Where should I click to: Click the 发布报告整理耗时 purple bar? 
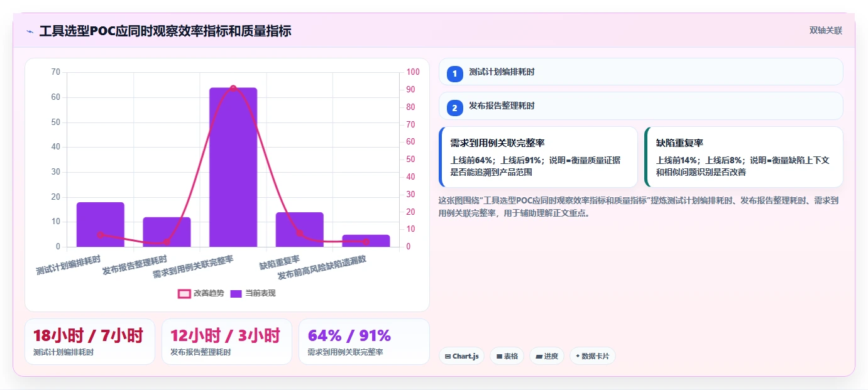(167, 232)
